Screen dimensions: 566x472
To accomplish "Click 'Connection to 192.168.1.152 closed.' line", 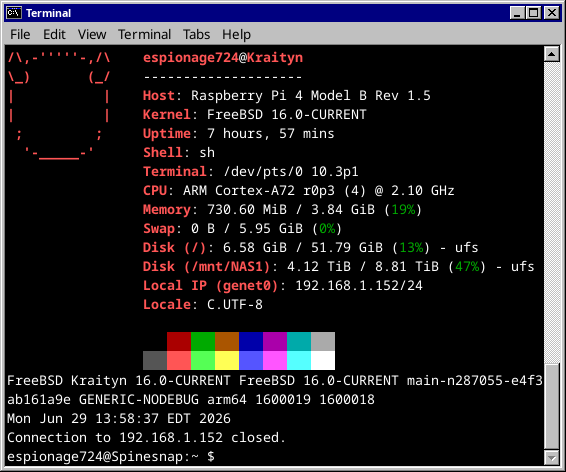I will [x=147, y=438].
